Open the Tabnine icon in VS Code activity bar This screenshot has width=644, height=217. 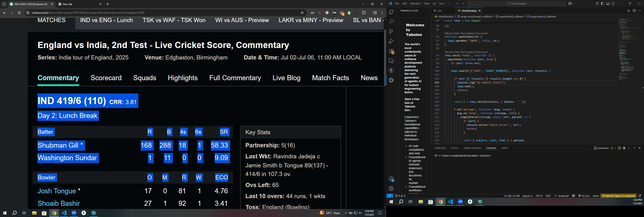[391, 80]
